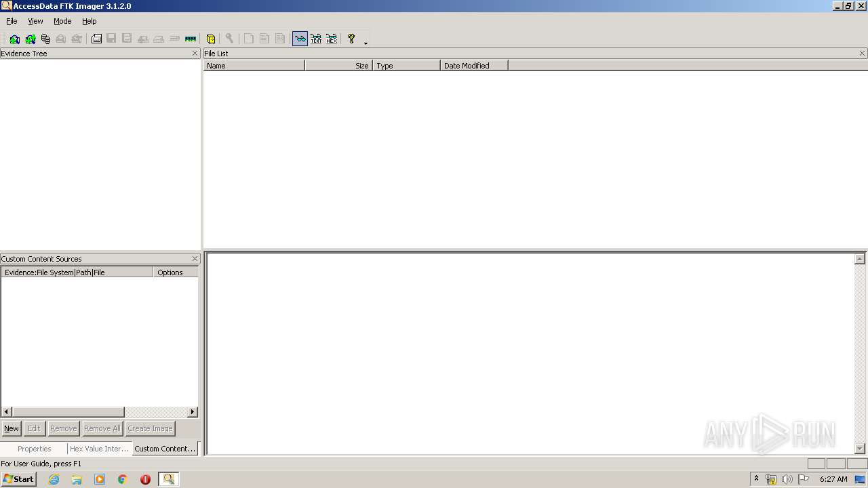
Task: Sort the file list by Size column
Action: click(339, 66)
